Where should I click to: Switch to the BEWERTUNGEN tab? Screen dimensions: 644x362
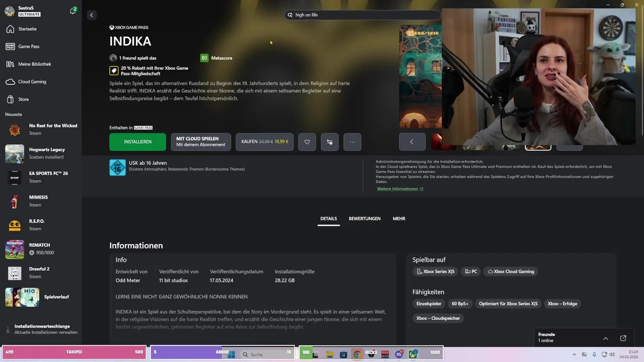coord(365,219)
